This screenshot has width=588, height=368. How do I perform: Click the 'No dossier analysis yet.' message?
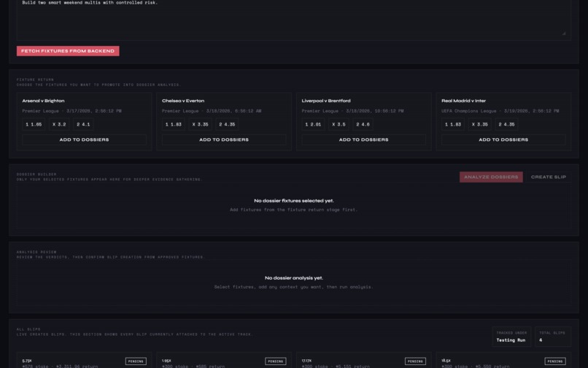(x=293, y=278)
